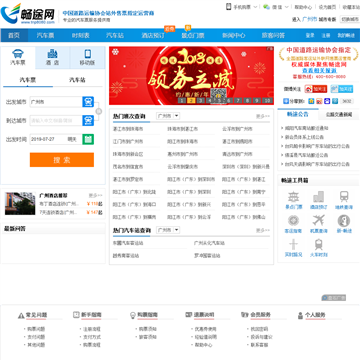Open 新闻中心 in navigation bar
The image size is (360, 360).
pyautogui.click(x=234, y=35)
